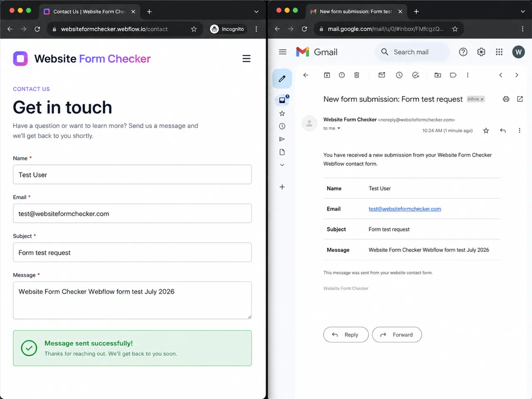This screenshot has height=399, width=532.
Task: Open hamburger menu on Website Form Checker page
Action: 246,59
